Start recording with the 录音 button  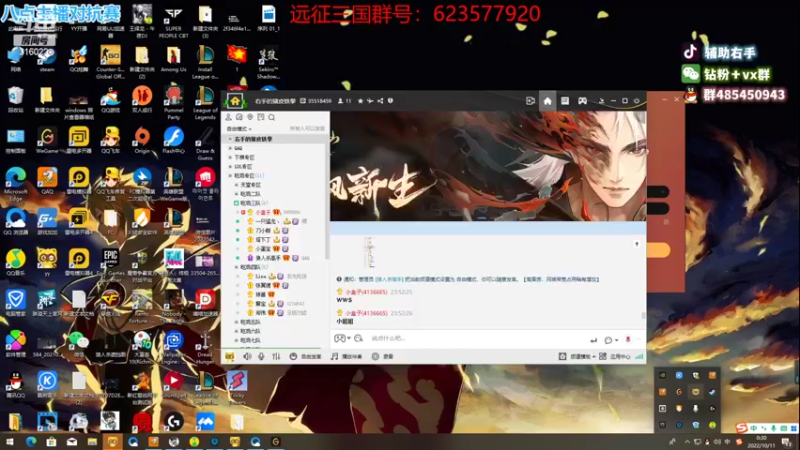383,356
